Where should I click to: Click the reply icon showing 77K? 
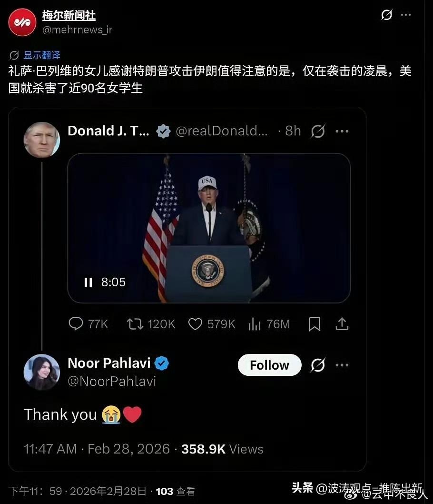(76, 324)
